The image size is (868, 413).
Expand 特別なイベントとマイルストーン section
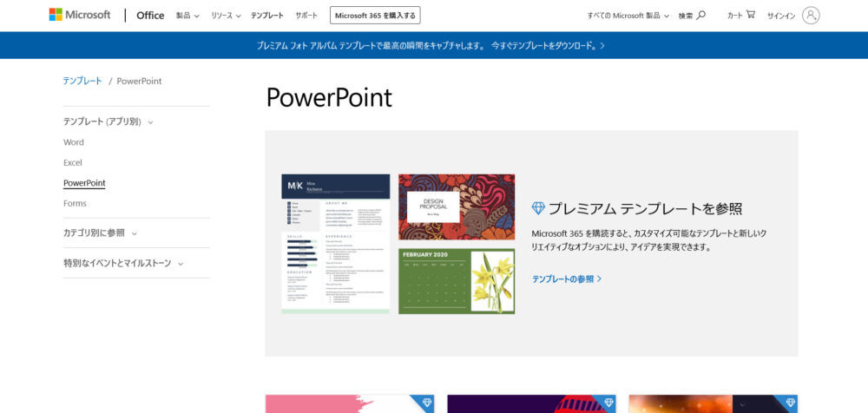point(123,263)
